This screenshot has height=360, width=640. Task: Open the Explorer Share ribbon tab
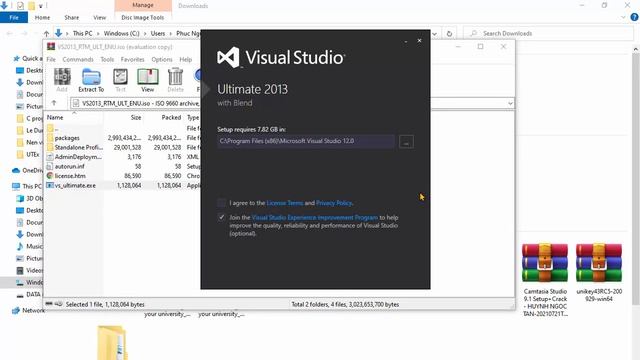(71, 18)
